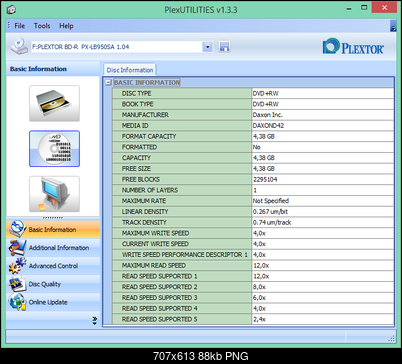The height and width of the screenshot is (364, 402).
Task: Open Additional Information section
Action: pyautogui.click(x=53, y=248)
